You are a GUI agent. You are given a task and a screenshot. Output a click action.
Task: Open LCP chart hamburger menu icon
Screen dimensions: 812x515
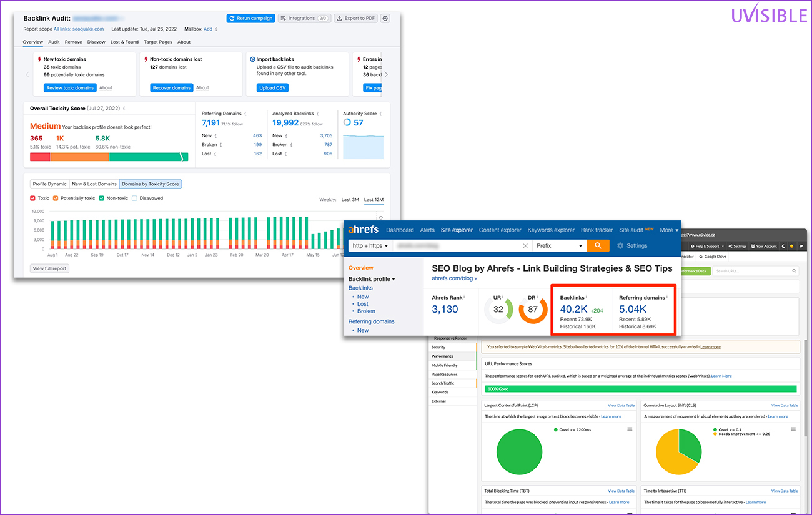630,429
